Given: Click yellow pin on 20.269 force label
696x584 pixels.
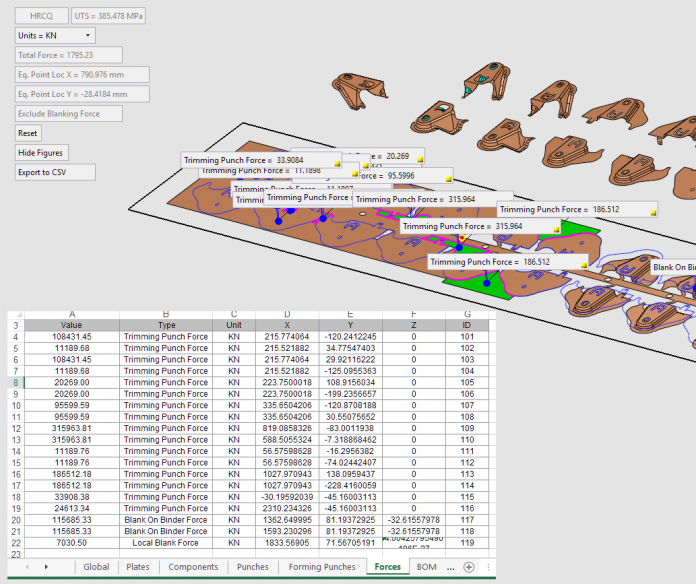Looking at the screenshot, I should pos(419,157).
